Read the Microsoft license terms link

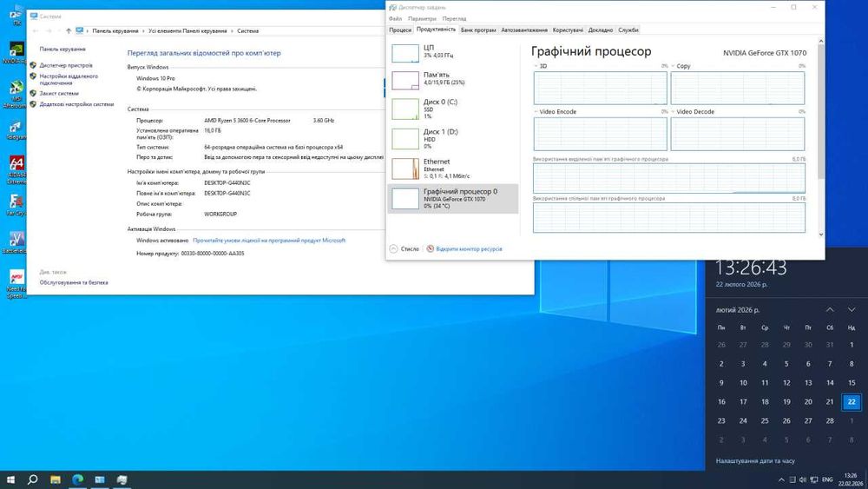click(x=269, y=241)
